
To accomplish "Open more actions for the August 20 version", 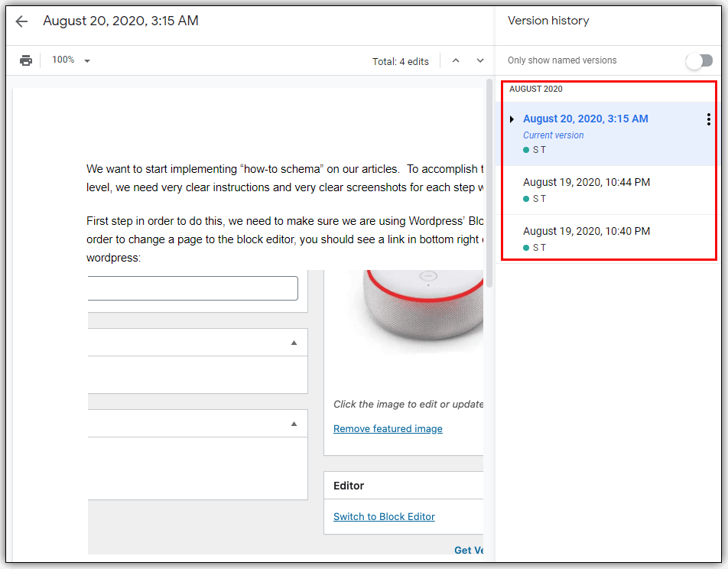I will coord(708,119).
